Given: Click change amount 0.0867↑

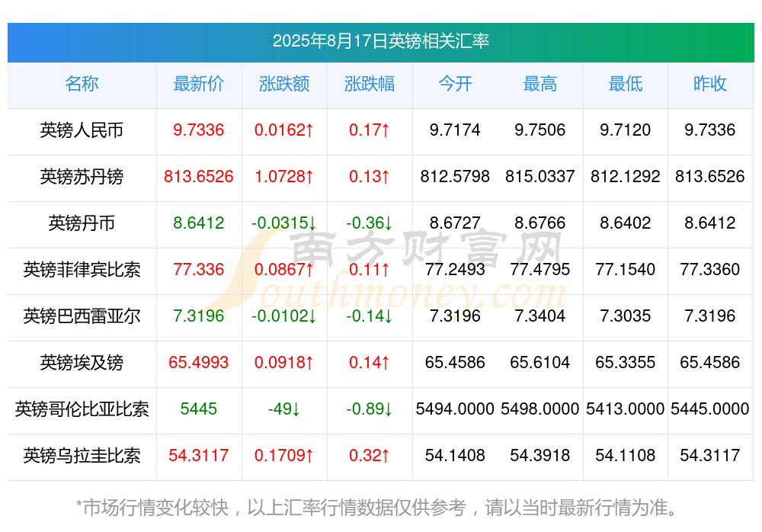Looking at the screenshot, I should pos(283,269).
